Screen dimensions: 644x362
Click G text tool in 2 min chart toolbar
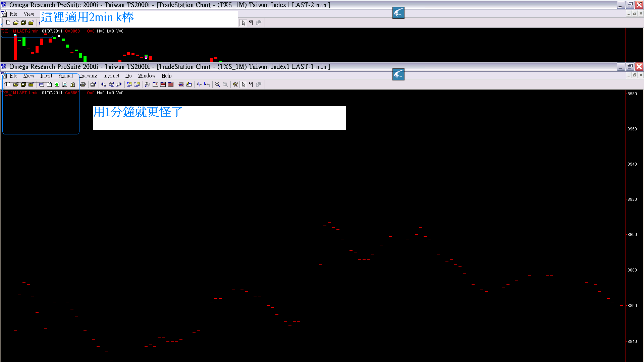251,23
